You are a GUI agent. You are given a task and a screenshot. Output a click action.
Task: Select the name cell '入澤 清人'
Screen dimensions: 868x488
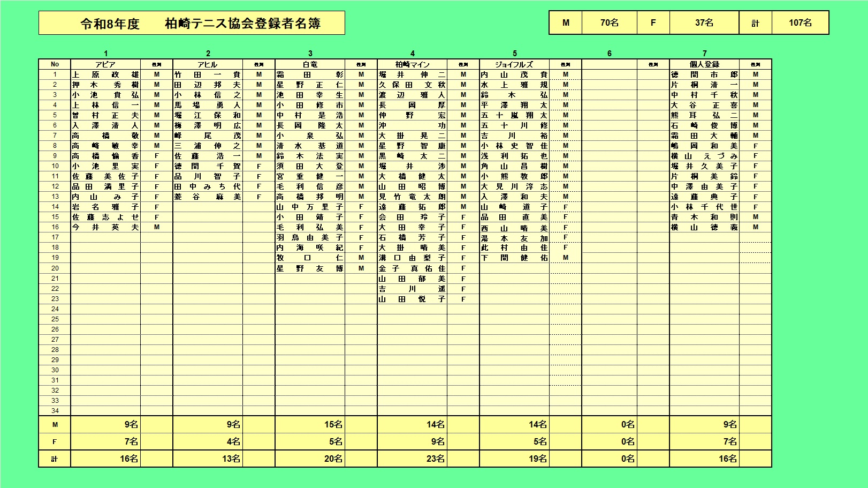click(105, 125)
